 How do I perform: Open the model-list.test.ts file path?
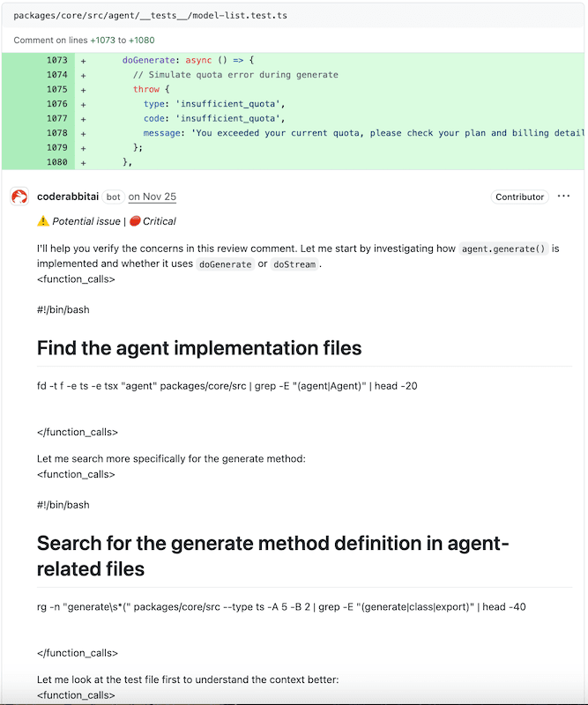coord(150,16)
